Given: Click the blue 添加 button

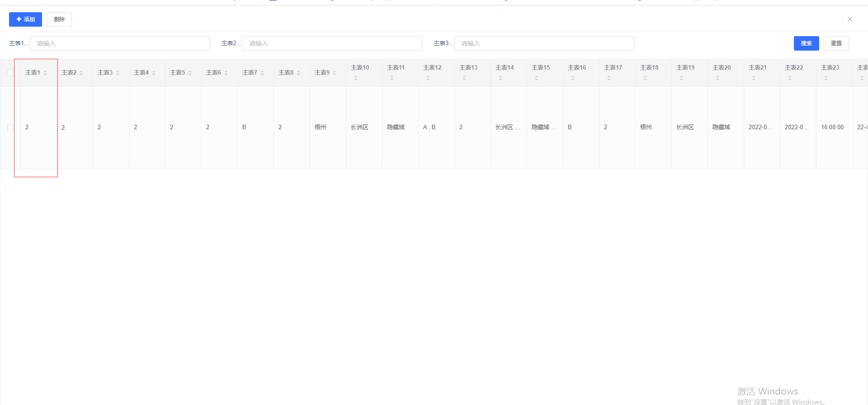Looking at the screenshot, I should [25, 19].
